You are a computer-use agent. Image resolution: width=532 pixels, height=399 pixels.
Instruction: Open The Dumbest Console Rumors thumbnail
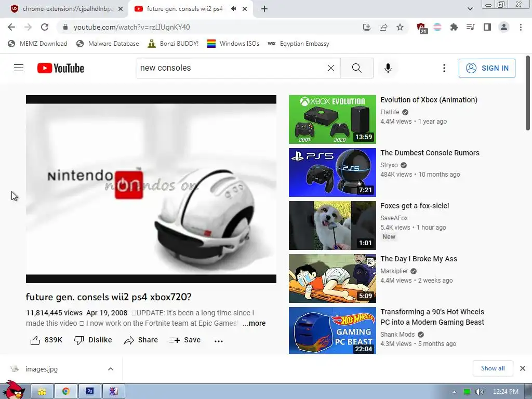[332, 172]
